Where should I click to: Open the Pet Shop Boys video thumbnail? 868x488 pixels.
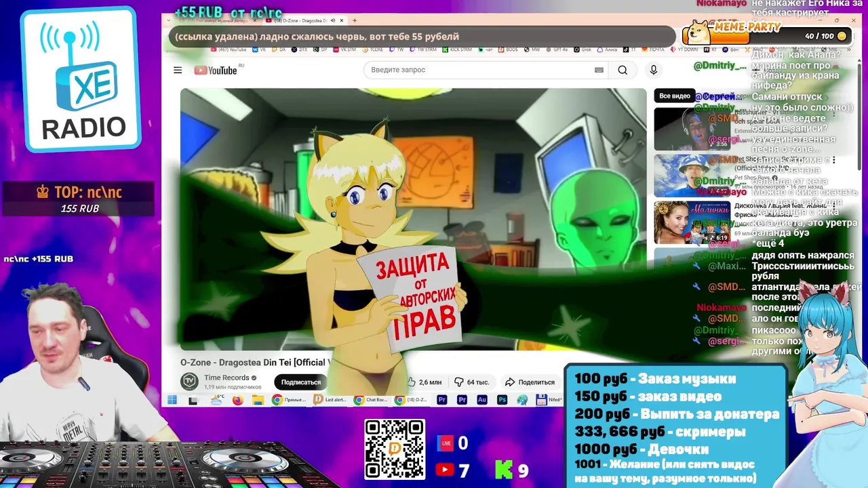click(x=692, y=176)
